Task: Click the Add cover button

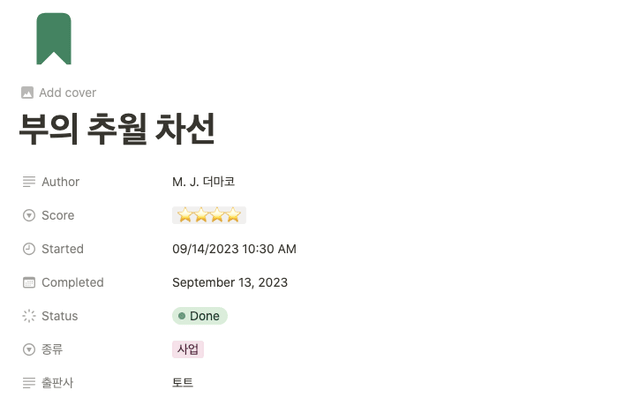Action: pos(59,93)
